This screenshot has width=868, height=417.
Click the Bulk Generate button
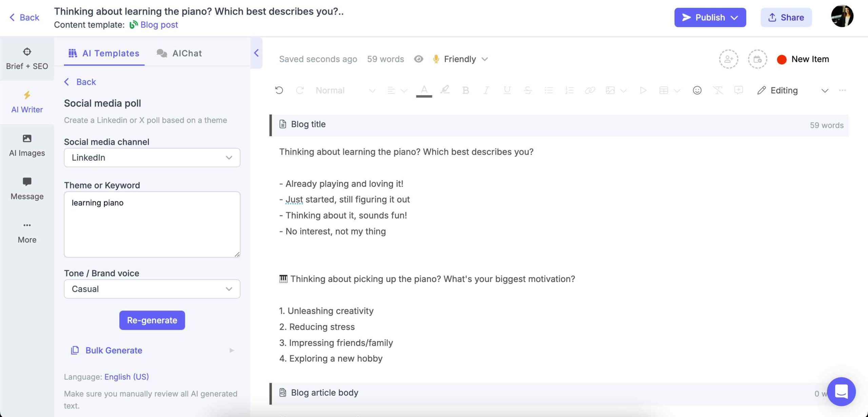click(114, 350)
